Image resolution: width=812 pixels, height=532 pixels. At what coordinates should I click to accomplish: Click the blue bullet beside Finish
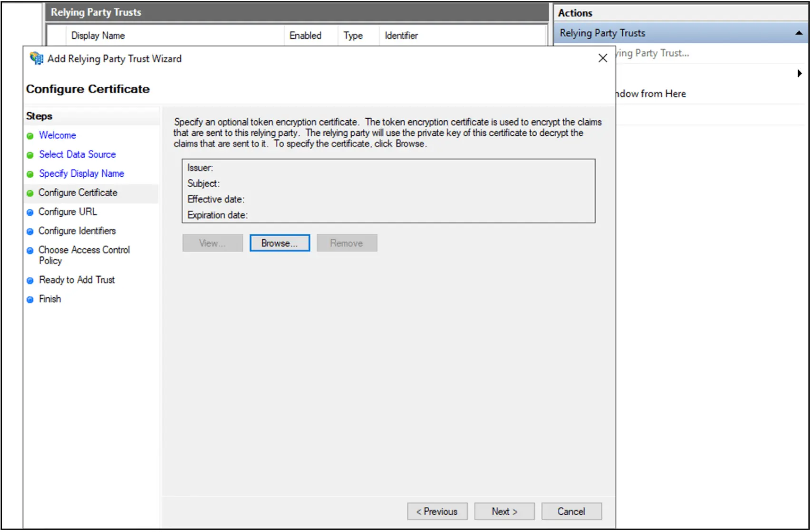[30, 300]
